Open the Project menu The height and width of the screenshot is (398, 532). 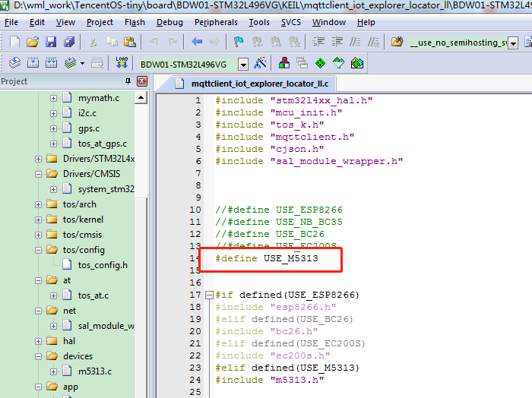100,22
